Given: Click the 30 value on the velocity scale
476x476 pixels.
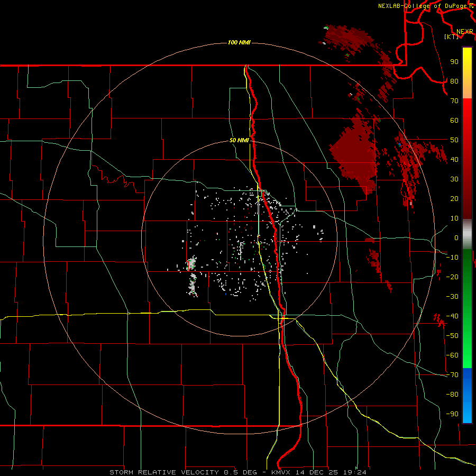Looking at the screenshot, I should point(454,179).
